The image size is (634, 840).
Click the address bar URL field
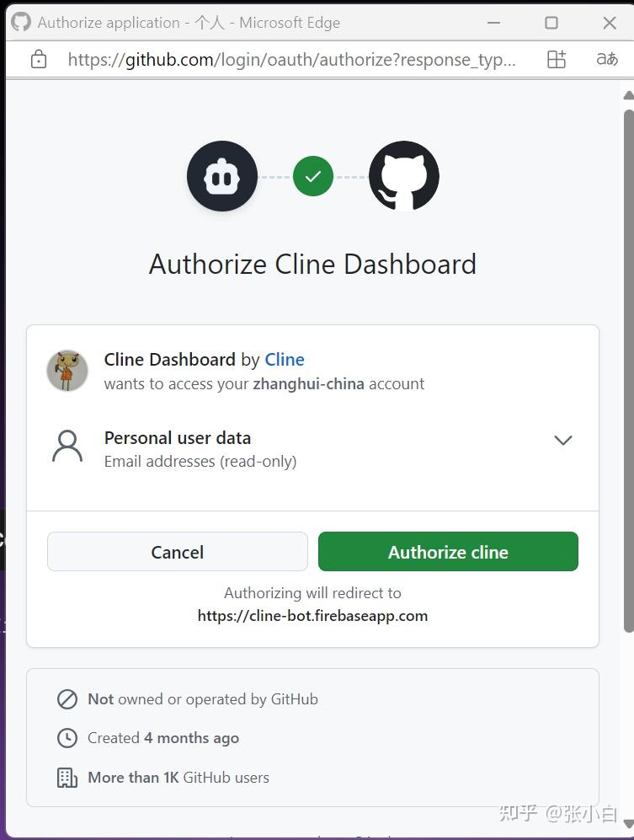point(292,60)
